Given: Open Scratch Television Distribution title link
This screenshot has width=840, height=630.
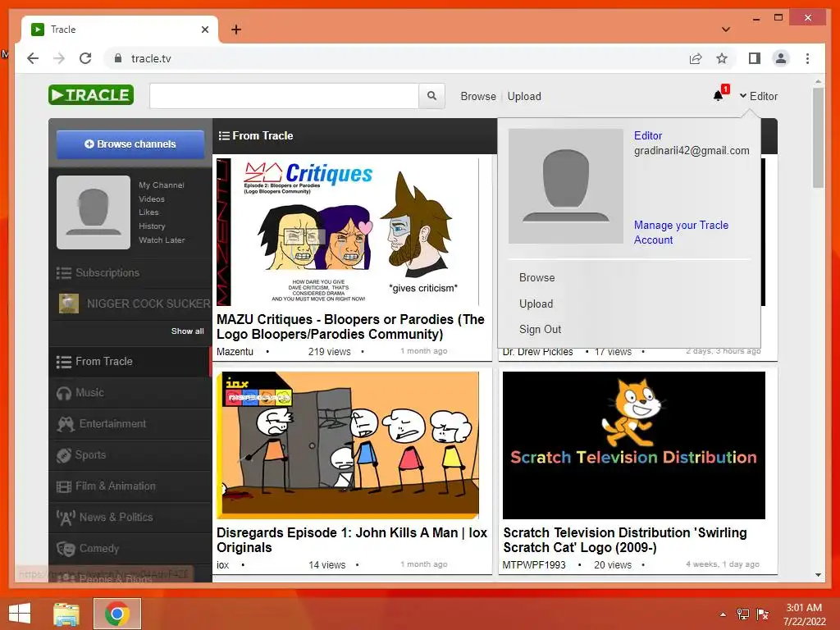Looking at the screenshot, I should click(x=624, y=540).
